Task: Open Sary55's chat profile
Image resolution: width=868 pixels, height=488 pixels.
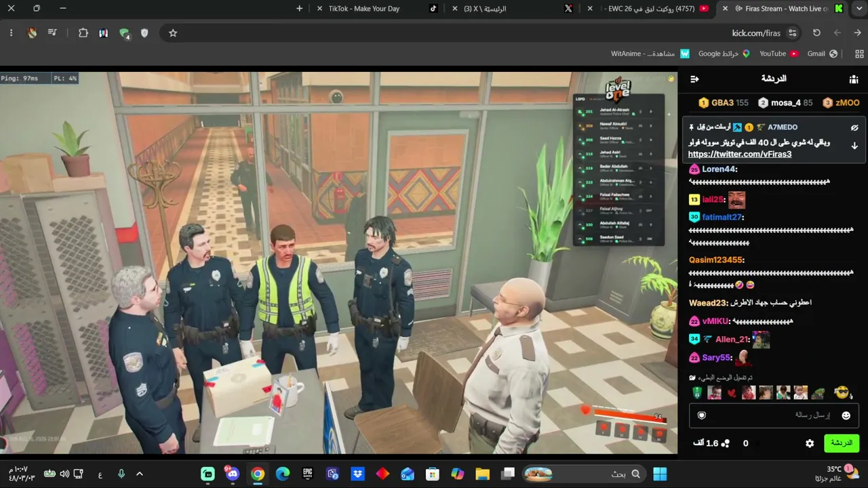Action: tap(717, 358)
